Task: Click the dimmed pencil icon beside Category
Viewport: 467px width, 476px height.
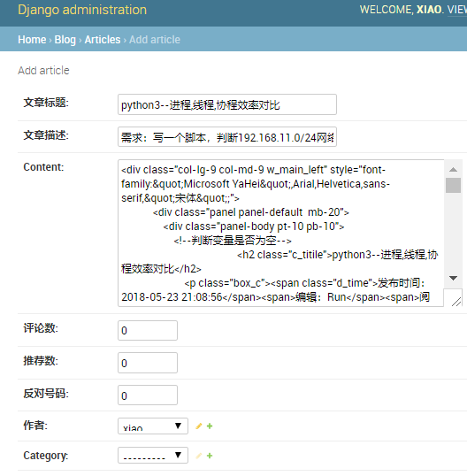Action: click(199, 456)
